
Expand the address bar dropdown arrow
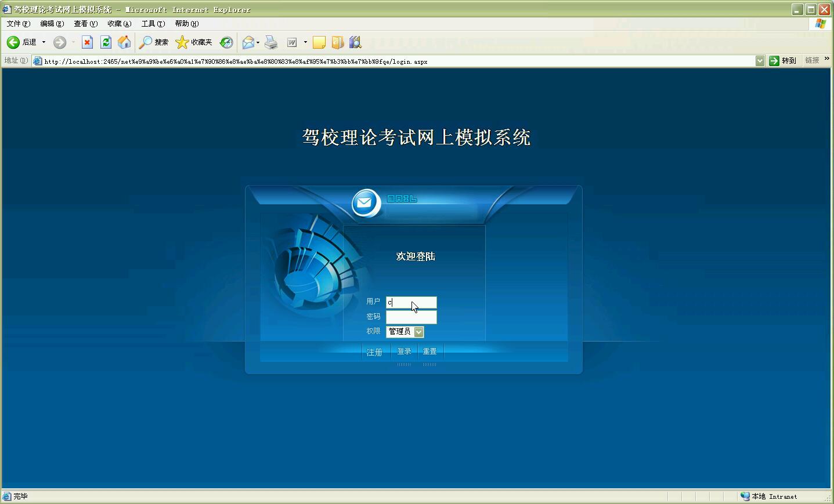click(x=760, y=61)
